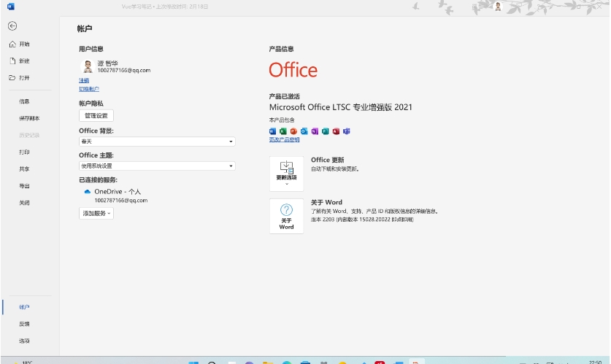The width and height of the screenshot is (611, 364).
Task: Open the 更新选项 update options menu
Action: tap(286, 174)
